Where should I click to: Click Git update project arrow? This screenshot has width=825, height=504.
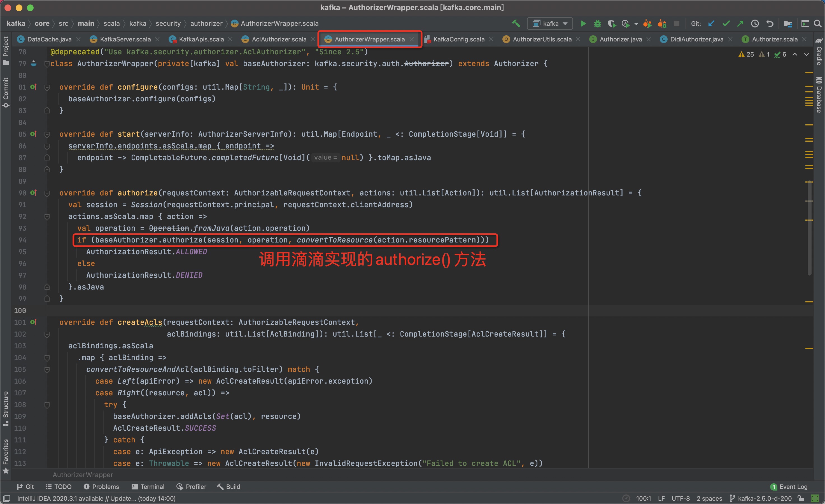point(711,24)
